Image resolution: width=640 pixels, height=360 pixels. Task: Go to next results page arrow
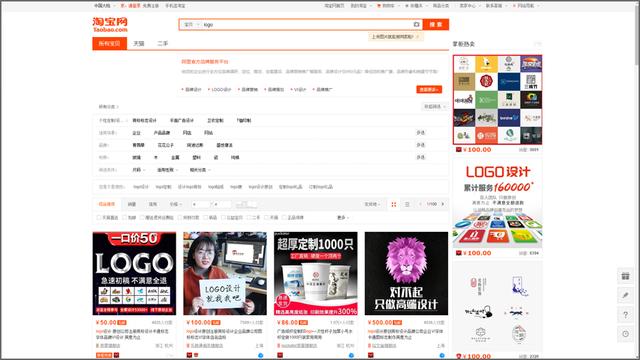(x=443, y=204)
